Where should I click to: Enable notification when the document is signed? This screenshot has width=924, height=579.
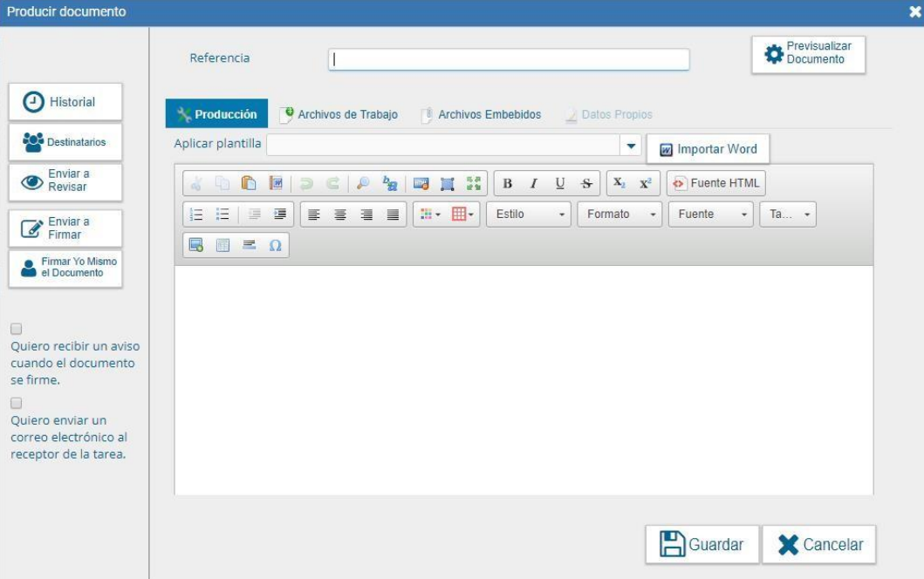click(17, 329)
